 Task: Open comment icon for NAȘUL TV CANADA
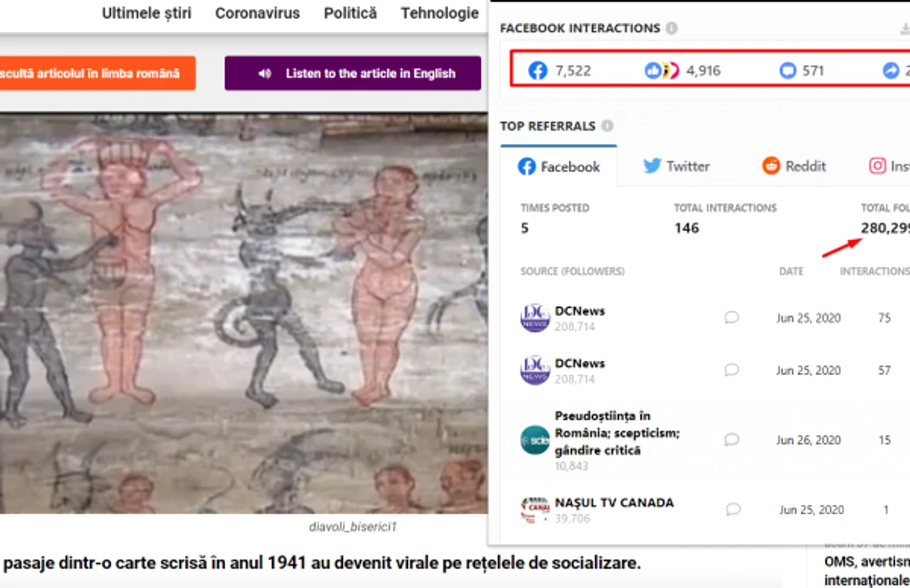[x=733, y=509]
